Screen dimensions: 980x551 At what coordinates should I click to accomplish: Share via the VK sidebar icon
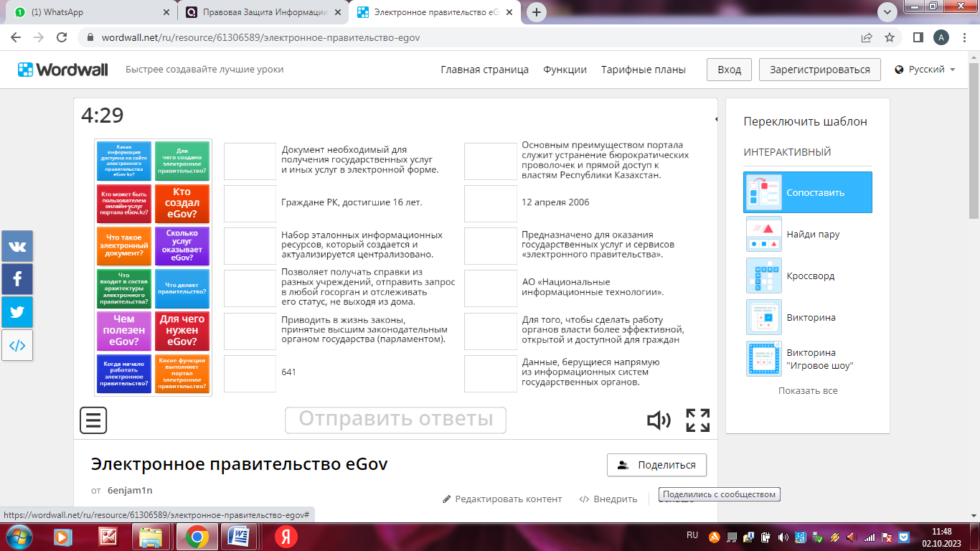(x=17, y=246)
